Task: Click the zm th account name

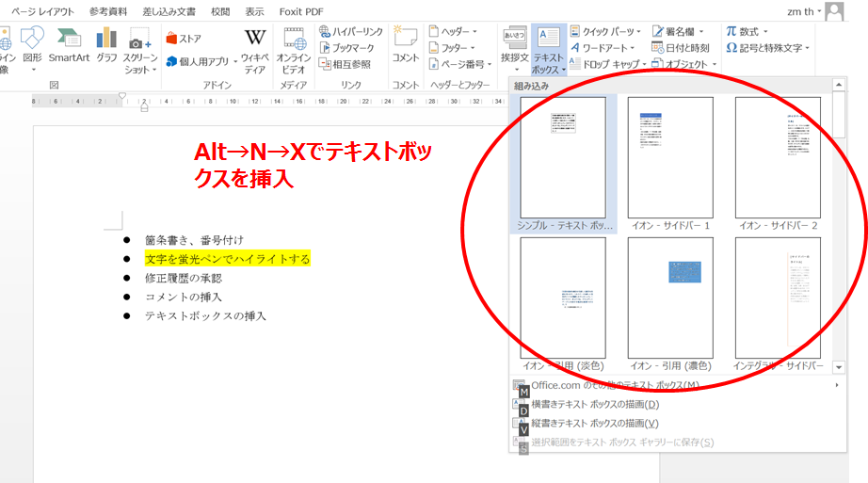Action: 800,11
